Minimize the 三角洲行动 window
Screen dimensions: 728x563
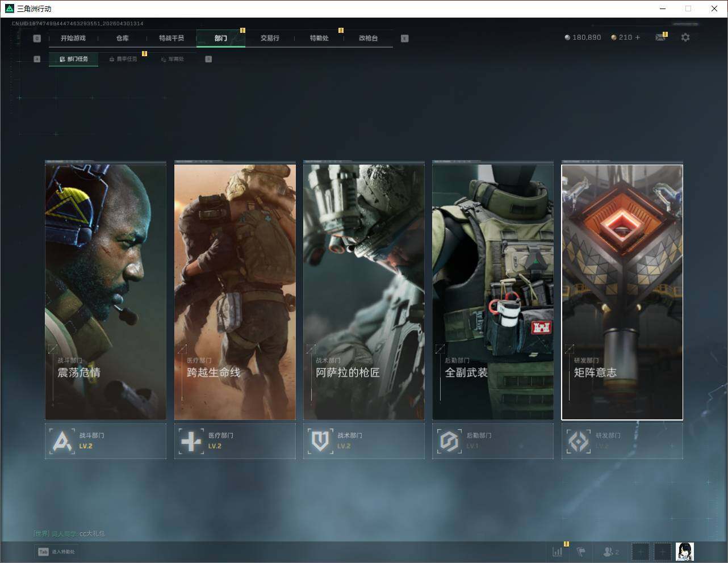pos(662,9)
